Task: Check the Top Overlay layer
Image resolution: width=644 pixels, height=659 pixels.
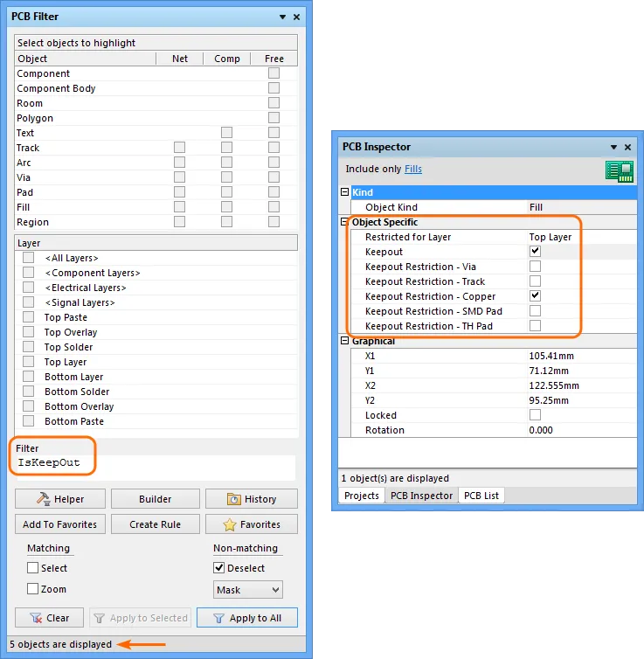Action: click(28, 331)
